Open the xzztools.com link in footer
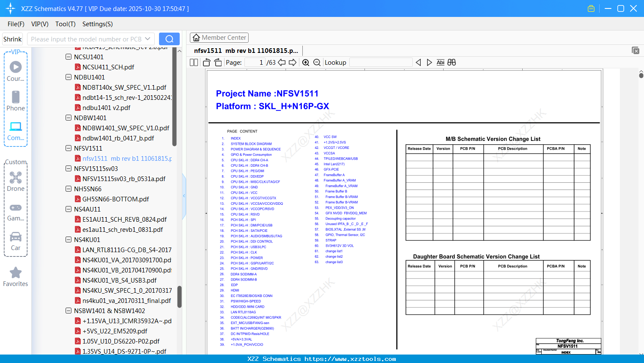This screenshot has height=363, width=644. point(350,359)
